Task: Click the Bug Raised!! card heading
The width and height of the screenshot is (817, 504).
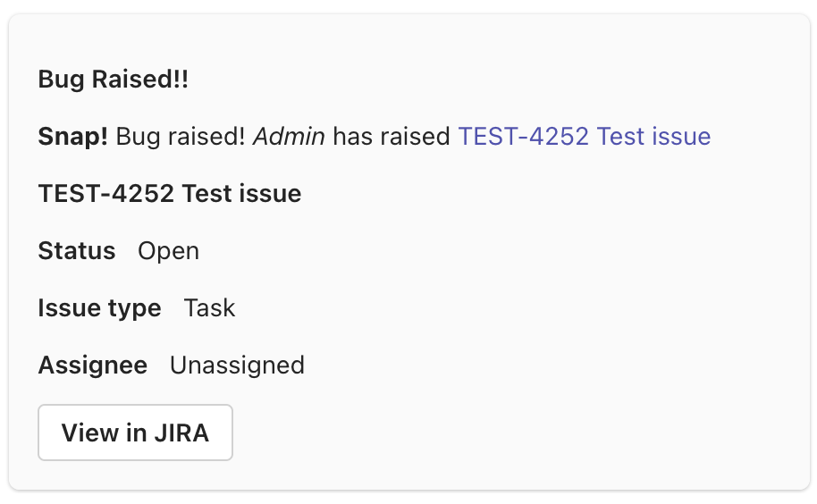Action: (114, 80)
